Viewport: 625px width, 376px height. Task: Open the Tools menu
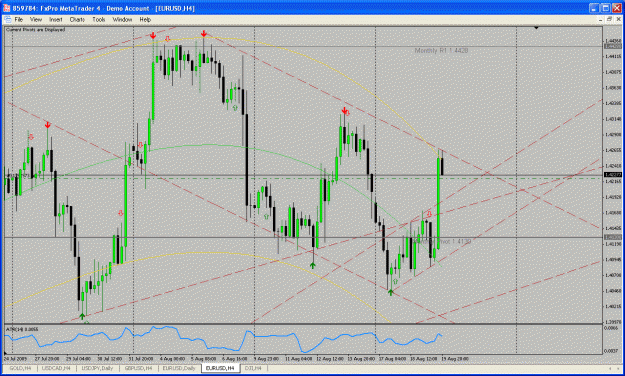click(x=99, y=20)
